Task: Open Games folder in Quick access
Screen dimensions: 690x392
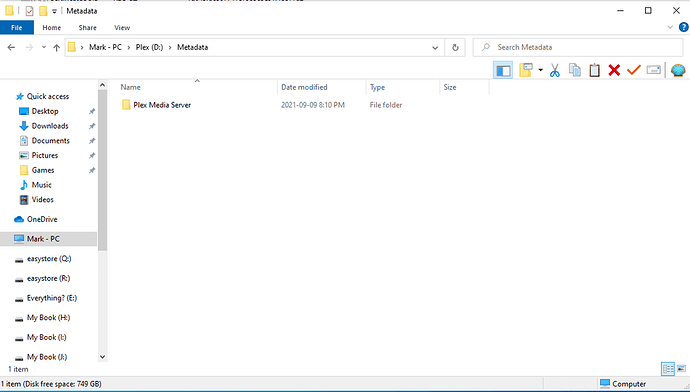Action: click(x=43, y=170)
